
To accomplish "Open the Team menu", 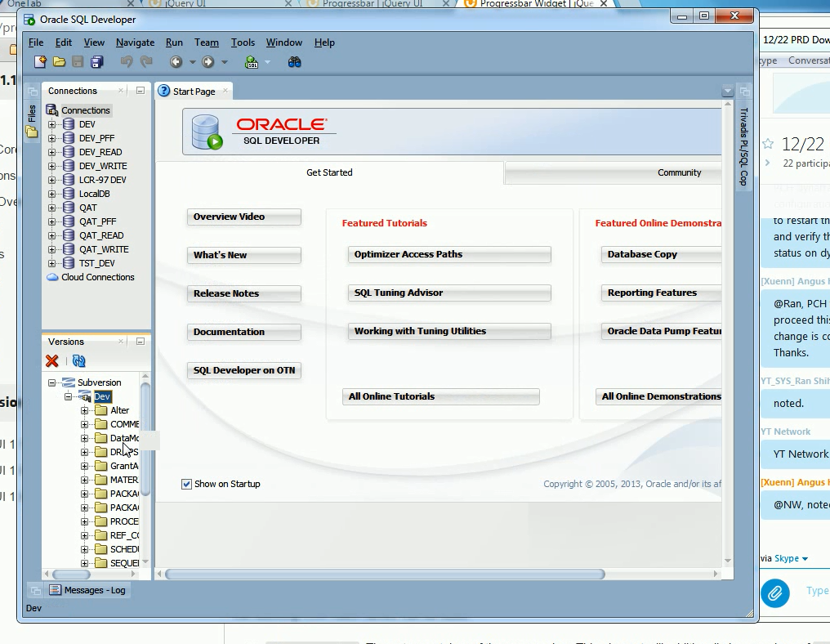I will [207, 42].
